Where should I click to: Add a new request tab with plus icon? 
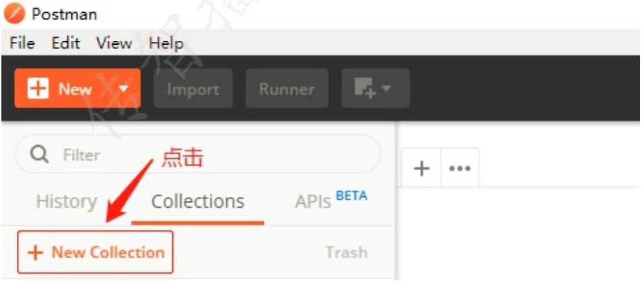click(x=421, y=168)
